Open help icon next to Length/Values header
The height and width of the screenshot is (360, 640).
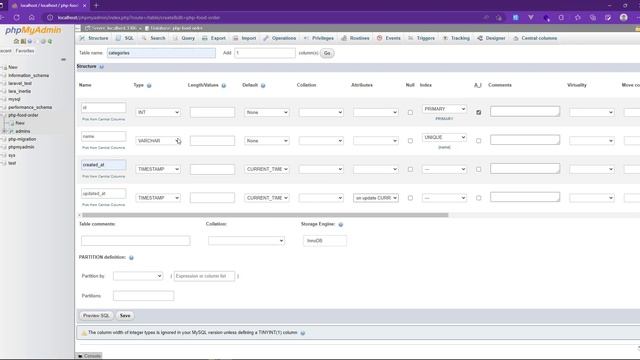pyautogui.click(x=224, y=85)
